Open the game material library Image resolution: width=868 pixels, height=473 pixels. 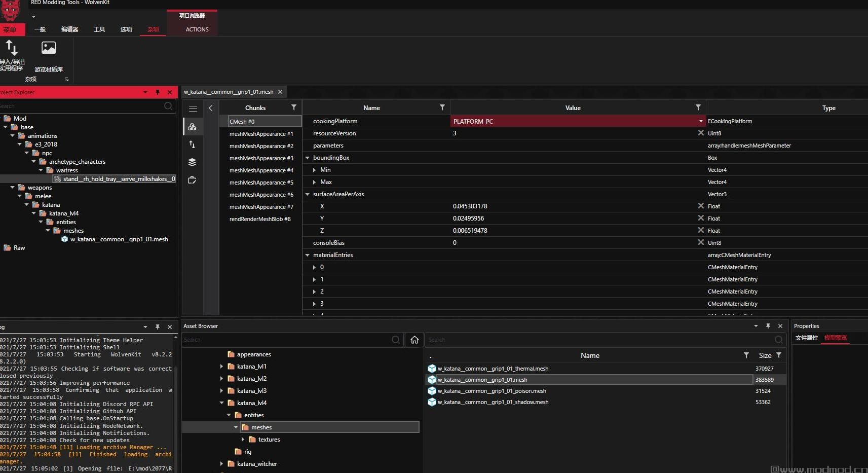[49, 56]
